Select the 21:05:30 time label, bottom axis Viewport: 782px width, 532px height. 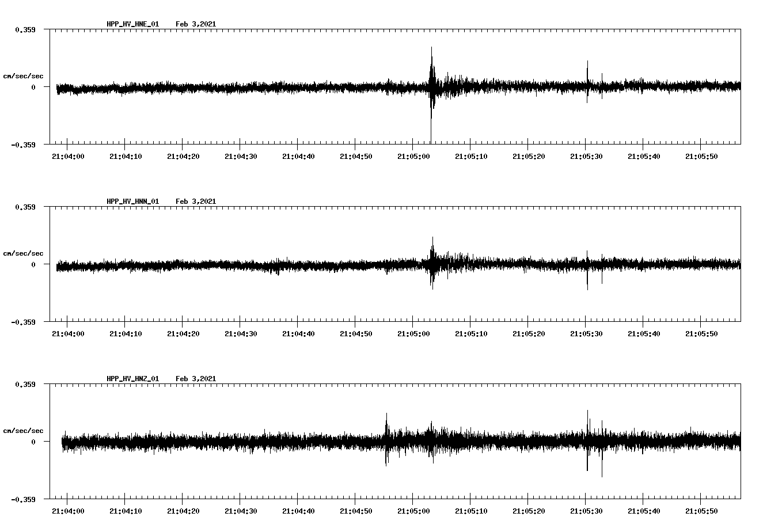click(x=586, y=510)
